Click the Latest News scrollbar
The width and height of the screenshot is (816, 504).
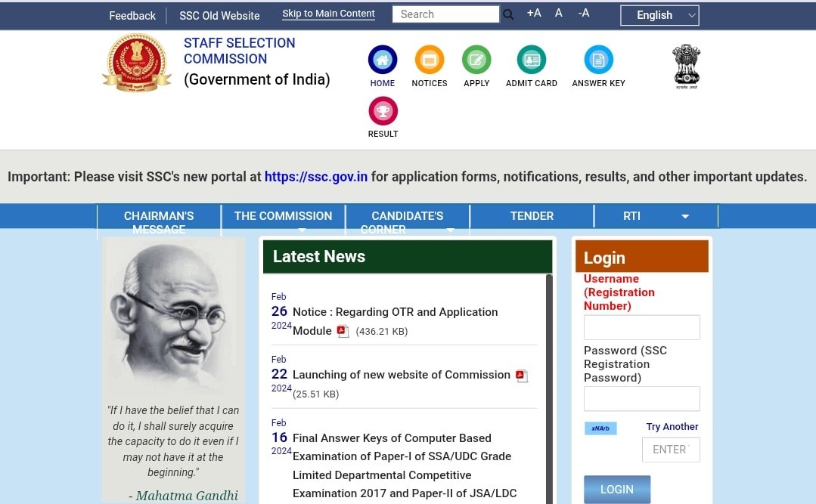click(x=549, y=389)
